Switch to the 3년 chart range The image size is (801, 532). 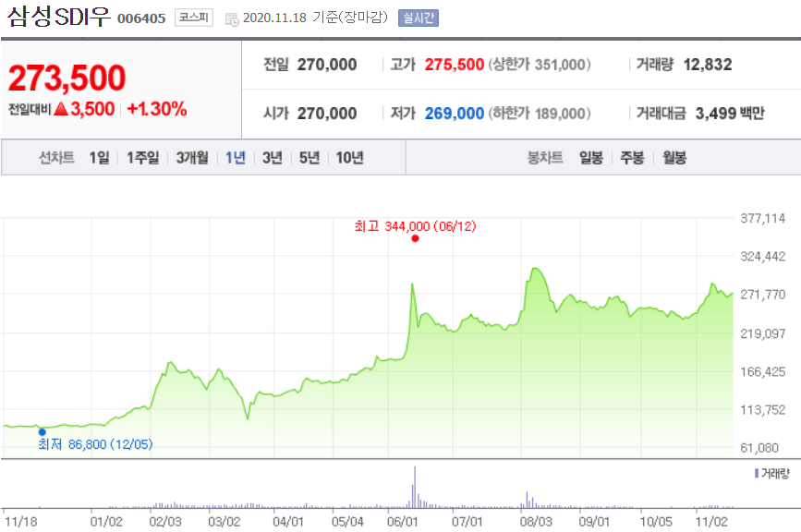[273, 158]
